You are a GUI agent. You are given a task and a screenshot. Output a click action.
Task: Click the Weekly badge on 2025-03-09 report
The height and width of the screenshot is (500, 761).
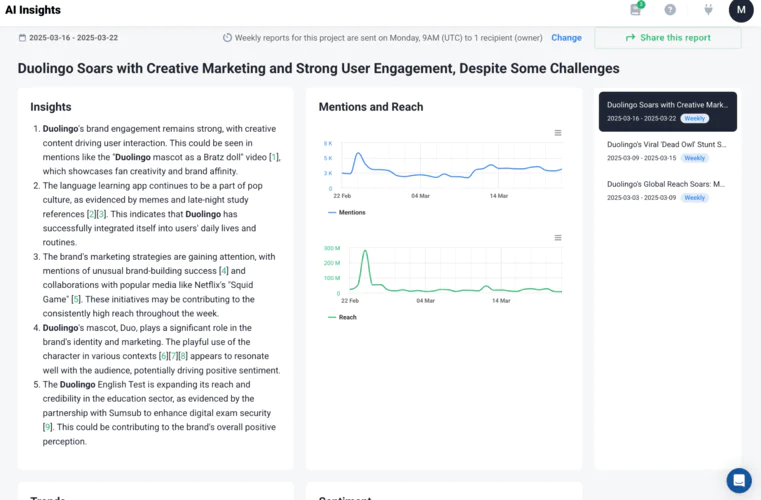click(695, 158)
